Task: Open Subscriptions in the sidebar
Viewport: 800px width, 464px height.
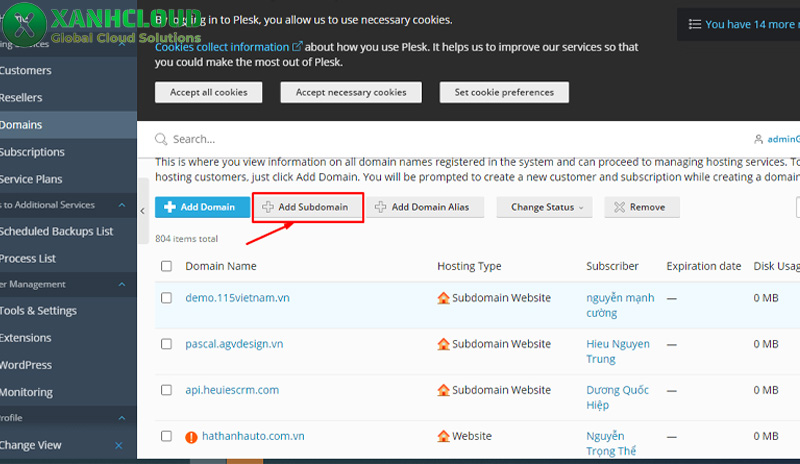Action: pos(32,152)
